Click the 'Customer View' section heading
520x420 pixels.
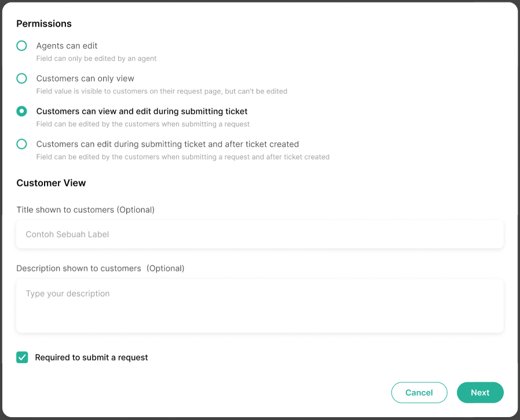pos(51,183)
